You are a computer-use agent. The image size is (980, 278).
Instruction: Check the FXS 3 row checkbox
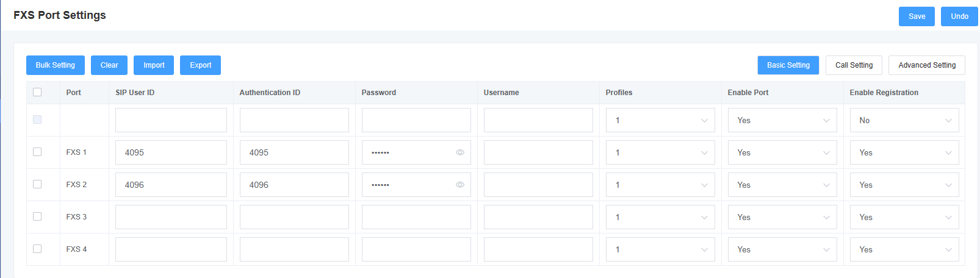[x=37, y=216]
